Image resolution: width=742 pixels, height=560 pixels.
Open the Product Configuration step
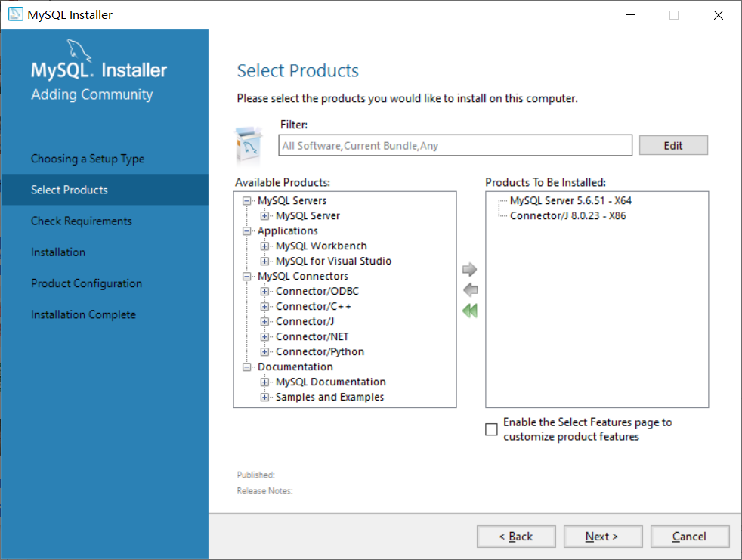[x=87, y=283]
